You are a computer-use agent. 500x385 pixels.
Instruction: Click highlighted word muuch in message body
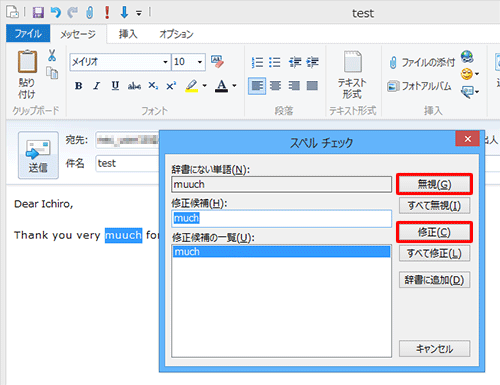tap(123, 235)
